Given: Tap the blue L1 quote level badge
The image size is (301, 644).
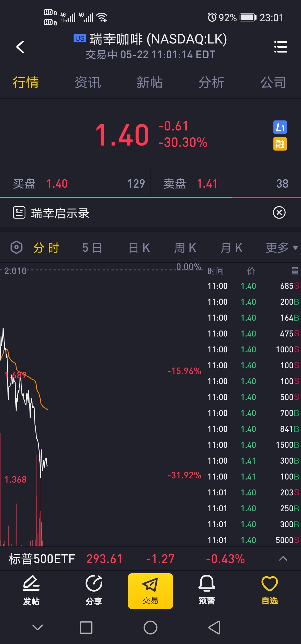Looking at the screenshot, I should 280,127.
